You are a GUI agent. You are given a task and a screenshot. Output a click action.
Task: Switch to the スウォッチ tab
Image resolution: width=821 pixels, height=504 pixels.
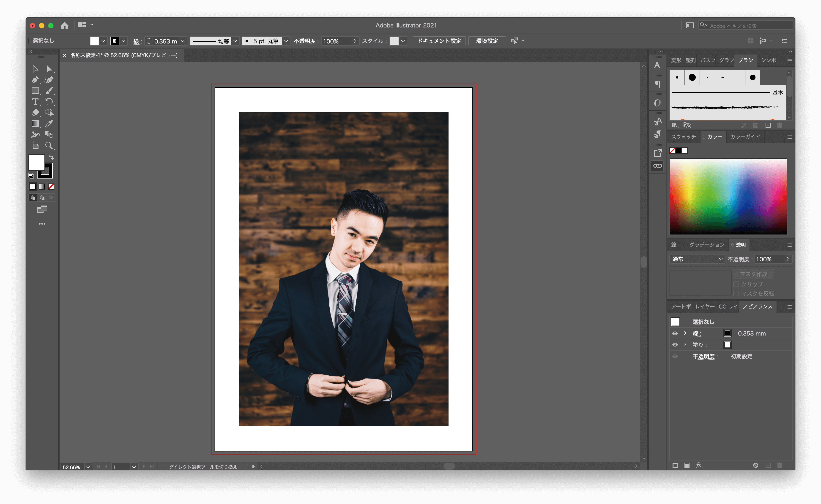[x=683, y=137]
